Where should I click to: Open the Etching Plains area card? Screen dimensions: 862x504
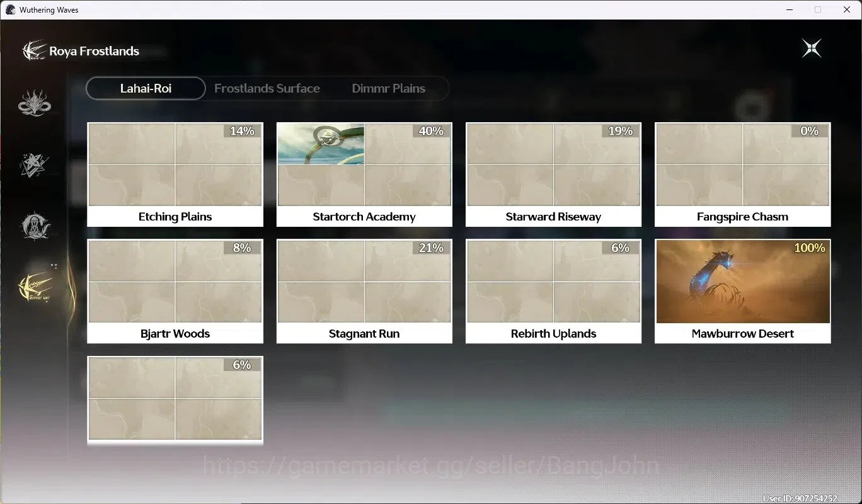tap(175, 175)
